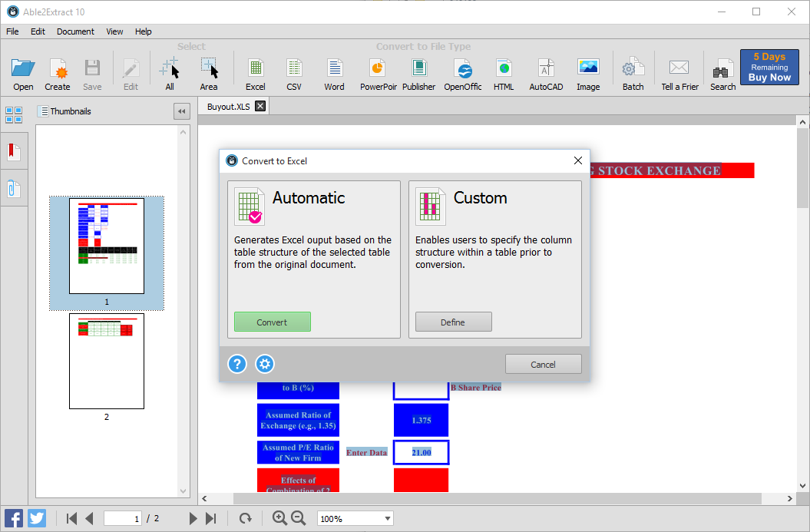Choose the AutoCAD conversion icon
This screenshot has height=532, width=810.
pos(546,74)
